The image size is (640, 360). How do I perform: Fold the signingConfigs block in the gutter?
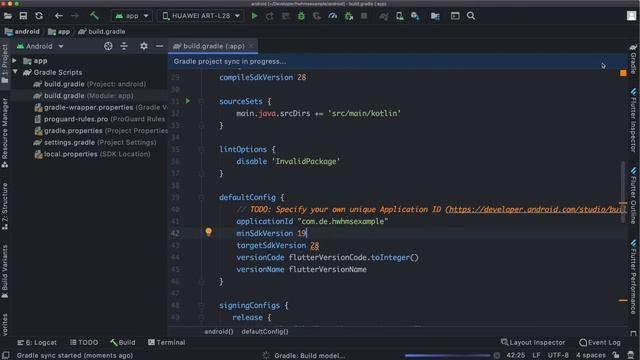(x=201, y=305)
